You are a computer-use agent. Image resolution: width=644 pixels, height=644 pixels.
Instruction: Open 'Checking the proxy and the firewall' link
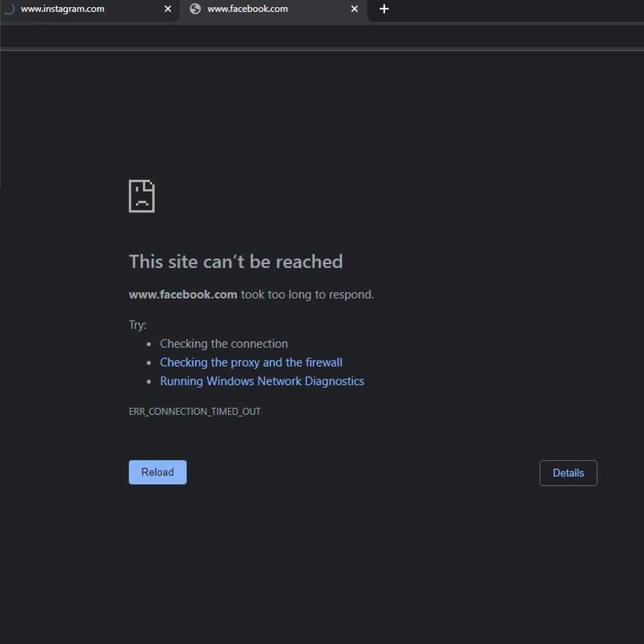(x=251, y=363)
